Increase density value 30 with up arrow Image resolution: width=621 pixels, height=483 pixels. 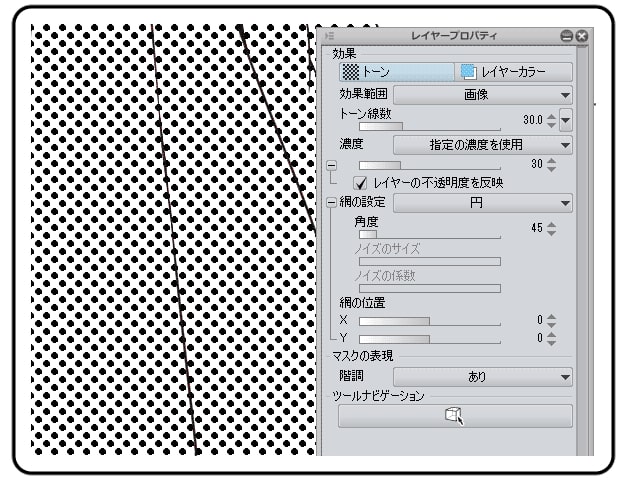551,161
